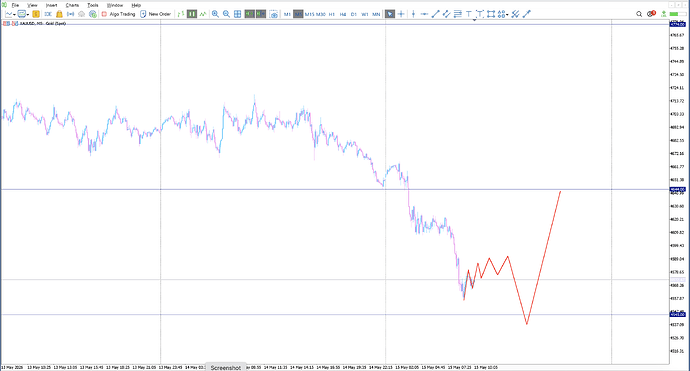
Task: Toggle Algo Trading button
Action: (118, 14)
